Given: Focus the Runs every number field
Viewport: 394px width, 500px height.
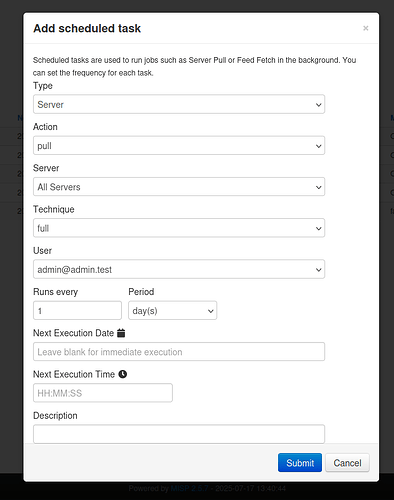Looking at the screenshot, I should (77, 311).
